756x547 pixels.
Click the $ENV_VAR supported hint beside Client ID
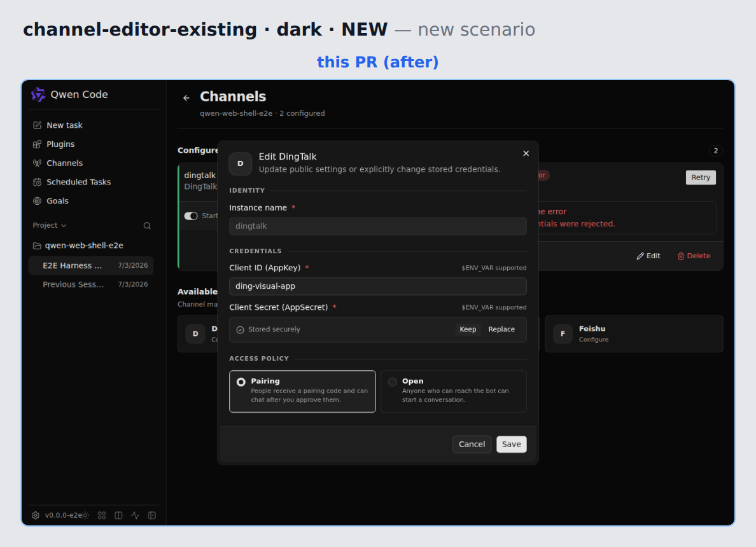click(x=494, y=268)
